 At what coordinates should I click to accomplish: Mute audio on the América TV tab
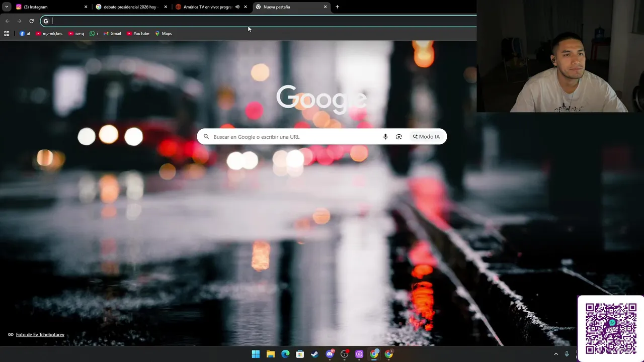(x=237, y=7)
